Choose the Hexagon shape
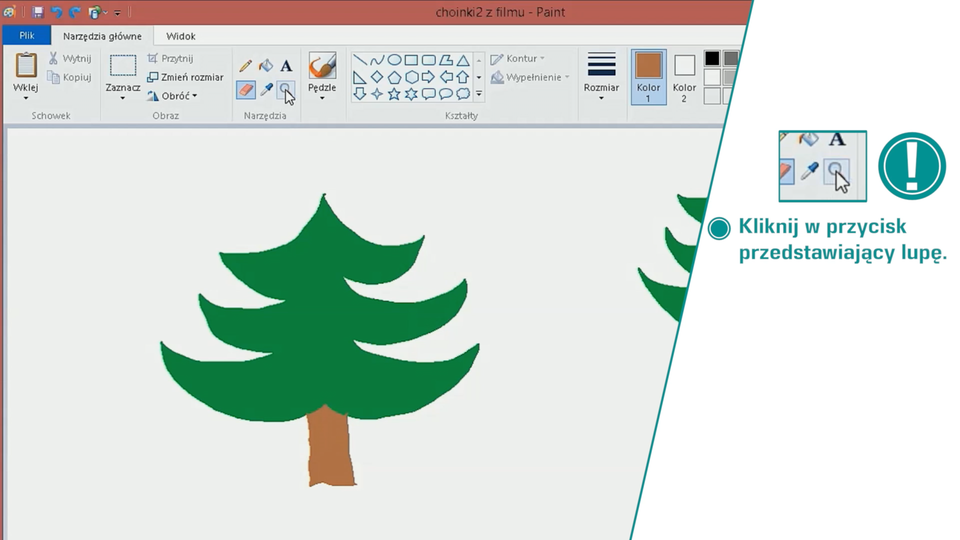The image size is (960, 540). [411, 77]
